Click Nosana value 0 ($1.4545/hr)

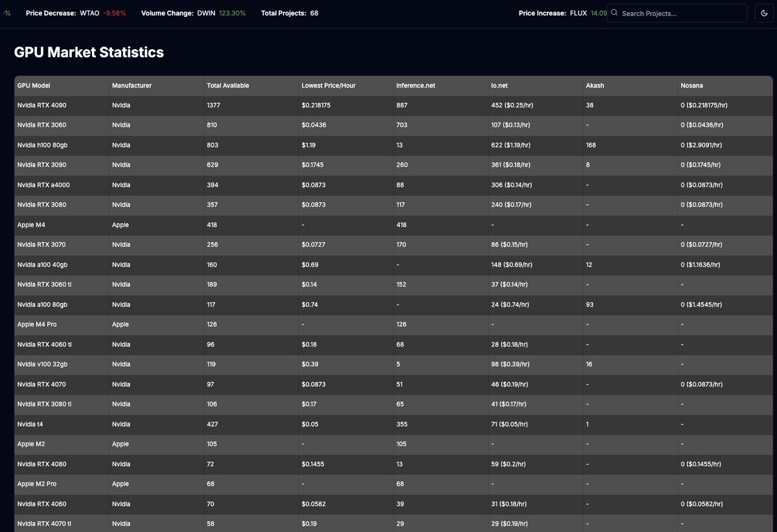tap(702, 305)
